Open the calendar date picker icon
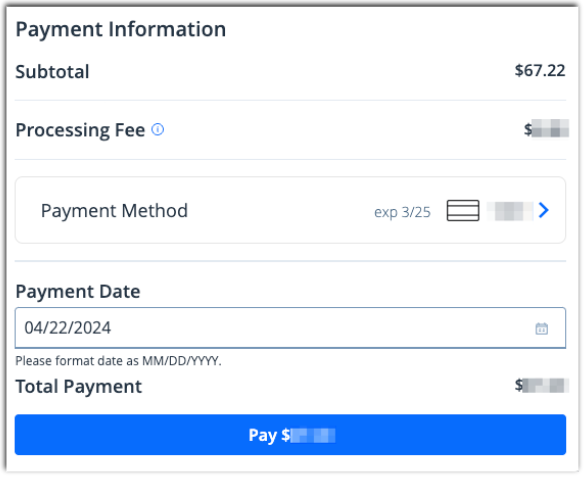This screenshot has width=585, height=479. pos(542,329)
